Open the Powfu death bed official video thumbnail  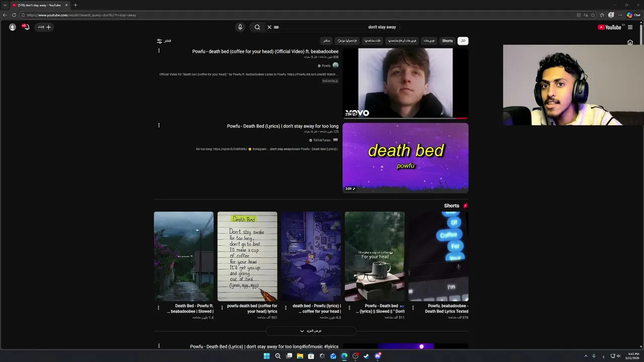coord(406,83)
